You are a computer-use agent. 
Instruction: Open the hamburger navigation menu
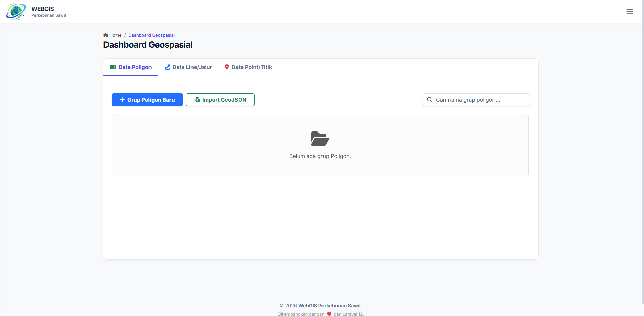coord(629,12)
